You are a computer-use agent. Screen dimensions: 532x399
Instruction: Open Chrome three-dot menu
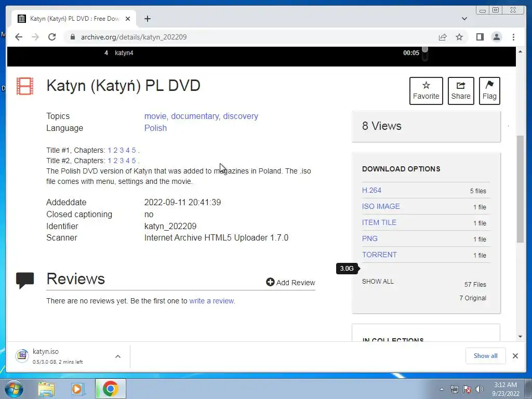513,37
